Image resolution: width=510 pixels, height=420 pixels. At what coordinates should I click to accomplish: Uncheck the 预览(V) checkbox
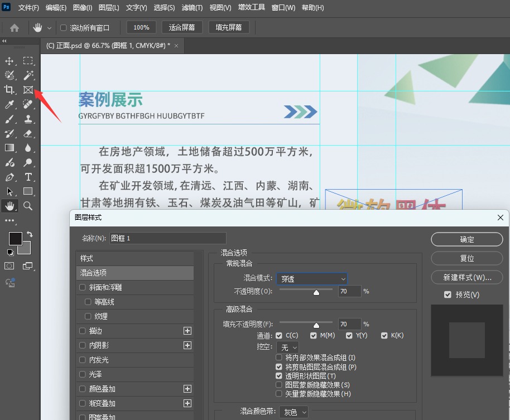click(448, 295)
